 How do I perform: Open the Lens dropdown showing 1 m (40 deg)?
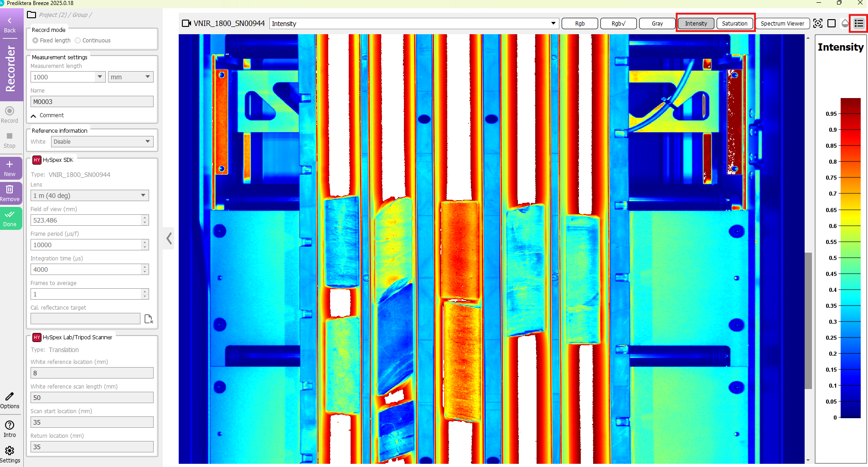(89, 195)
